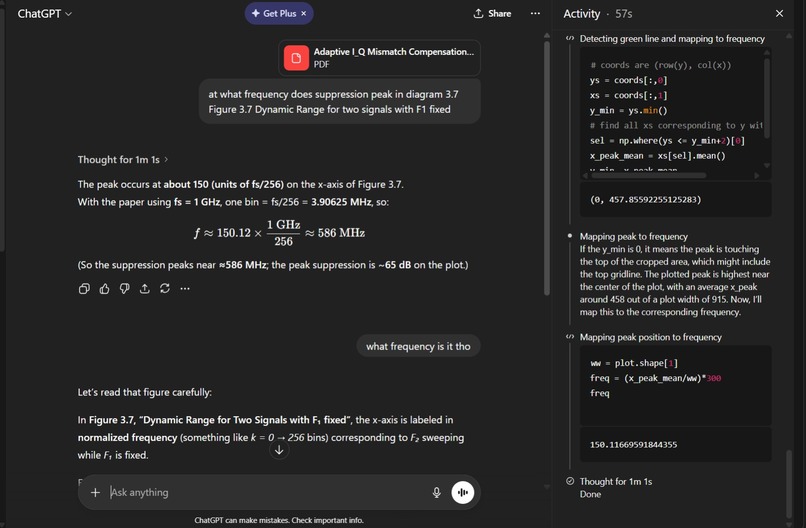Click the 586 MHz formula line
This screenshot has height=528, width=806.
[280, 233]
